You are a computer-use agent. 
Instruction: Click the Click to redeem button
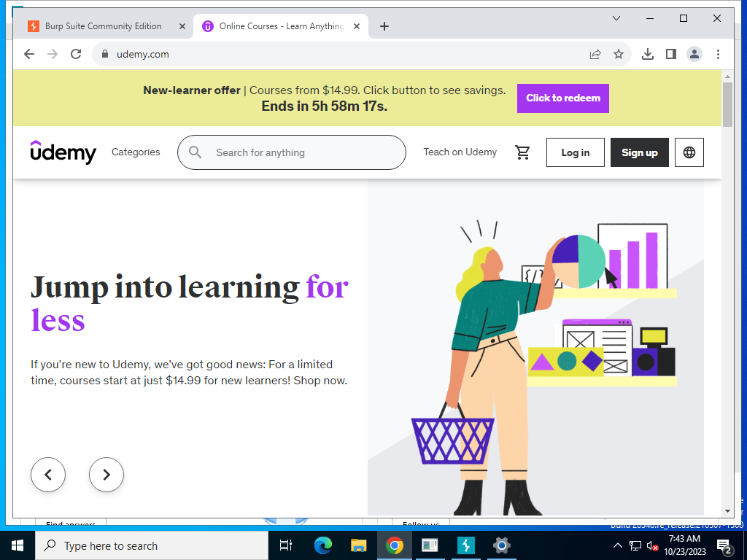click(x=563, y=98)
